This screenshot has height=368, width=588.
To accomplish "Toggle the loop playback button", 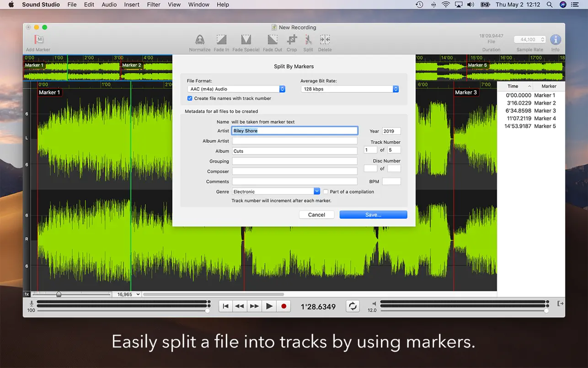I will click(x=353, y=306).
